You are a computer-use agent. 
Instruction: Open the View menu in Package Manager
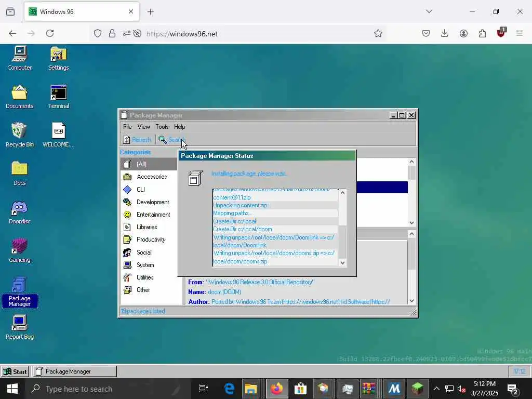pos(143,127)
